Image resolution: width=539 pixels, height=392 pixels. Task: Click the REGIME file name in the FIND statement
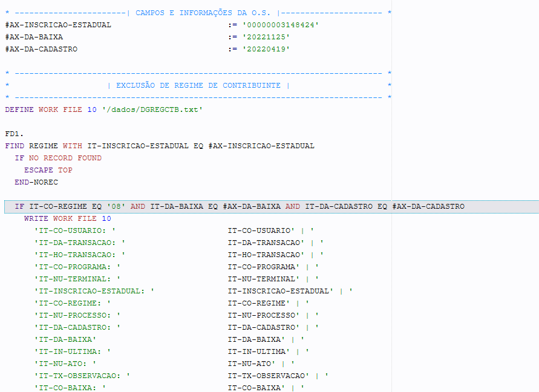[x=44, y=146]
